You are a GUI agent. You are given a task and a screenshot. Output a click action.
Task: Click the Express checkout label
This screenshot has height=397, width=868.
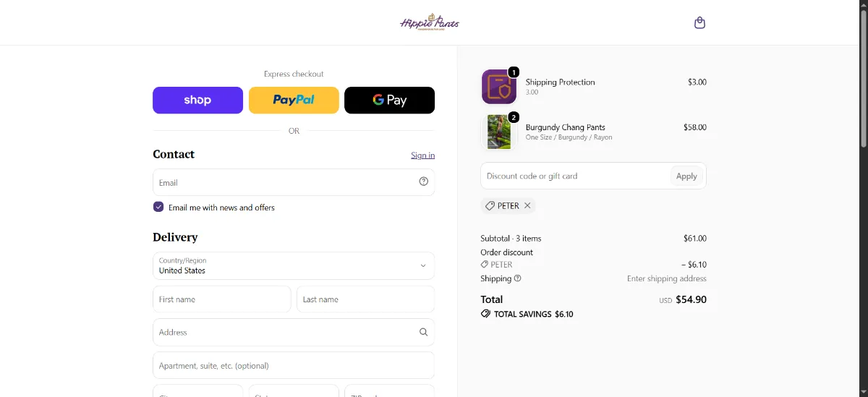[294, 74]
